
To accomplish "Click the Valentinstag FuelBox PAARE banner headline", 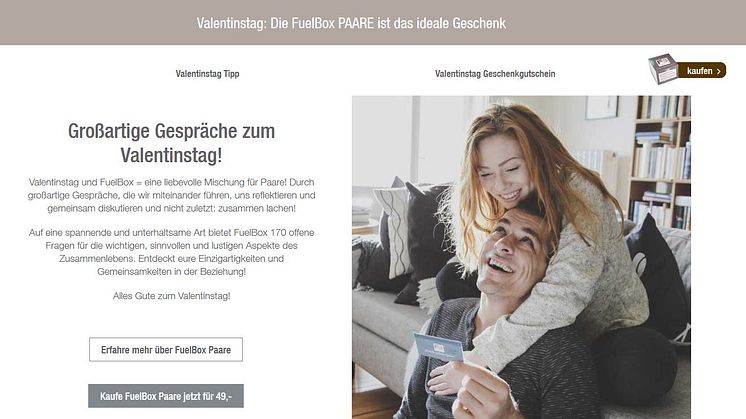I will click(351, 23).
